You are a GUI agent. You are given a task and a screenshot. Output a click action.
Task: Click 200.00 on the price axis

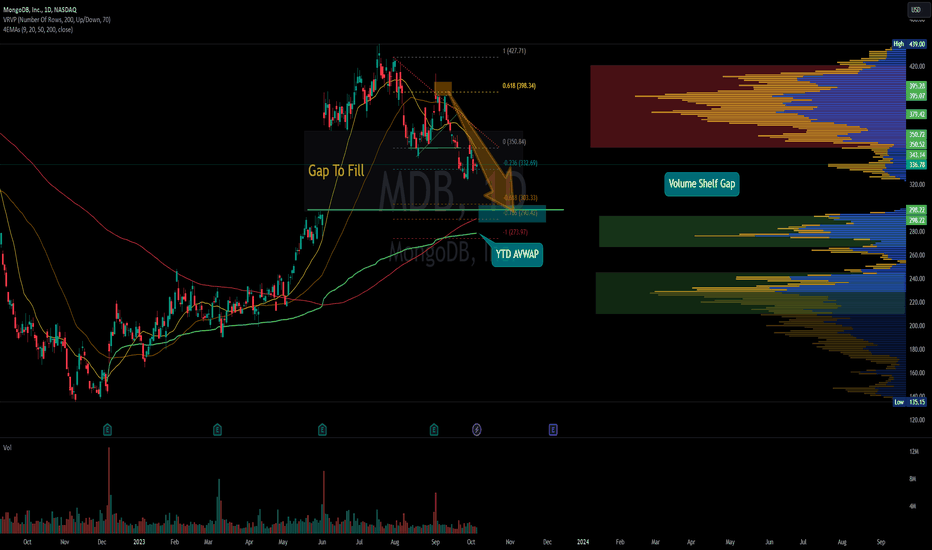(x=917, y=326)
